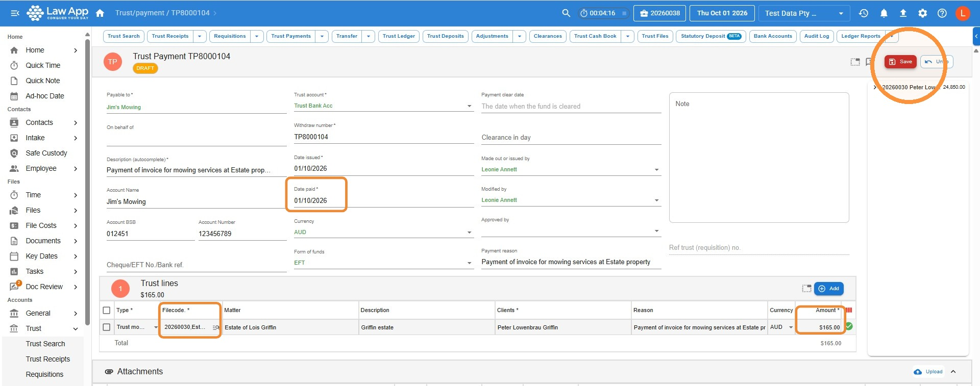Collapse the sidebar with the hamburger menu icon
The image size is (980, 386).
(x=15, y=13)
